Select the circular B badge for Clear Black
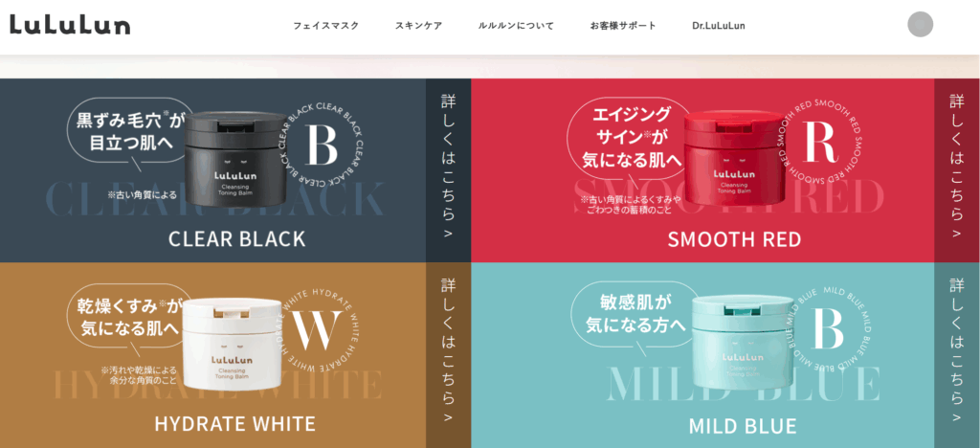Screen dimensions: 980x448 pos(323,146)
